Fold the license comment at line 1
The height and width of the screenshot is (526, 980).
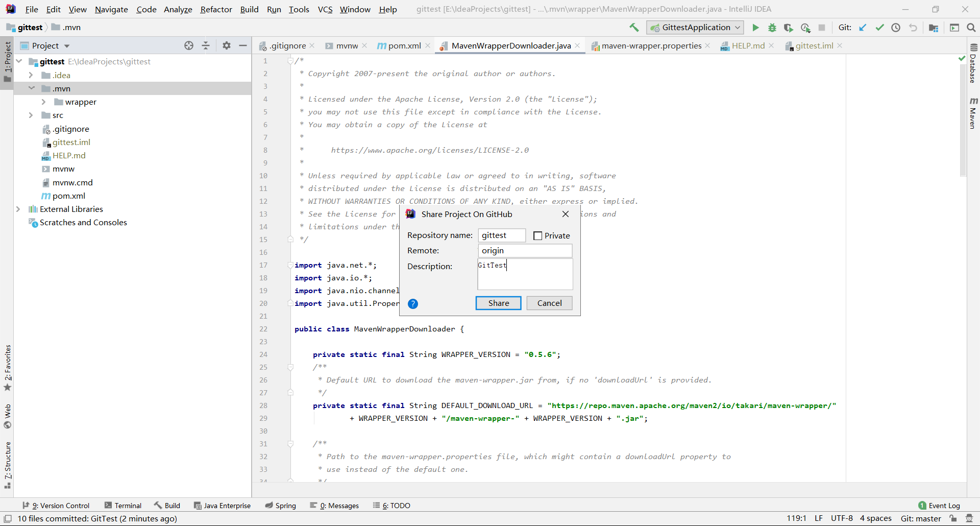(x=290, y=61)
